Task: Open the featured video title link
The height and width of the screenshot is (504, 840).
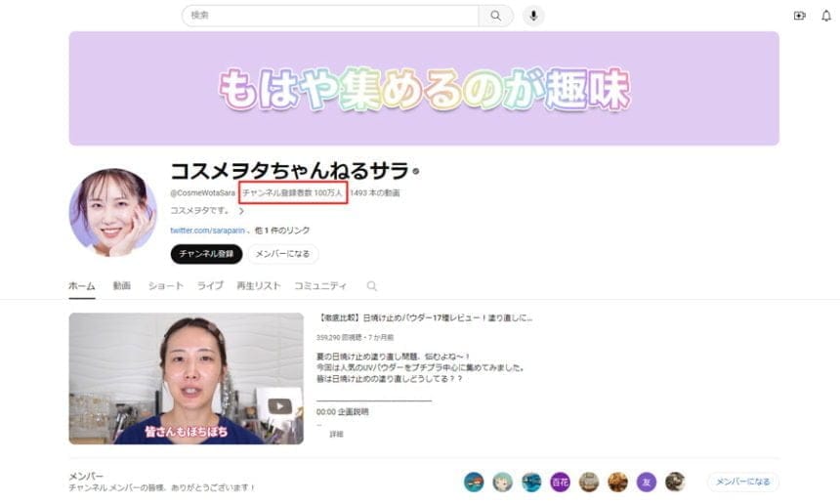Action: coord(425,317)
